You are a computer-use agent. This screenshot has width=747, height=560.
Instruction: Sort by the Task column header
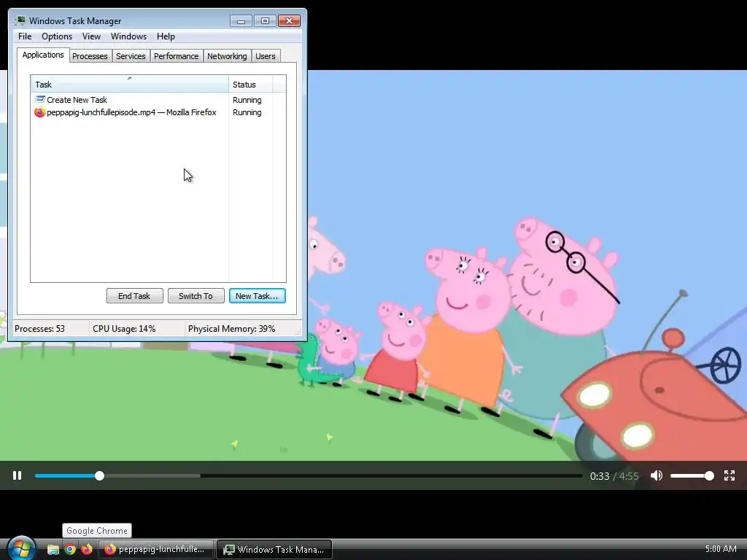pyautogui.click(x=130, y=84)
